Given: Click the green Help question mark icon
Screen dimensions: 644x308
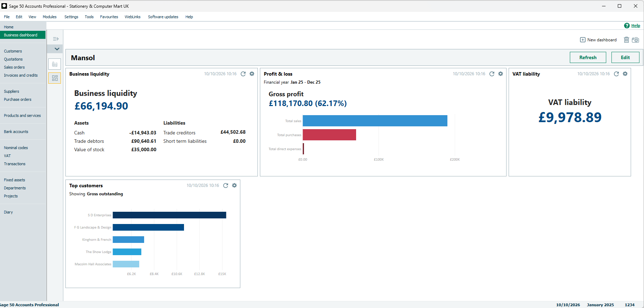Looking at the screenshot, I should [x=627, y=26].
